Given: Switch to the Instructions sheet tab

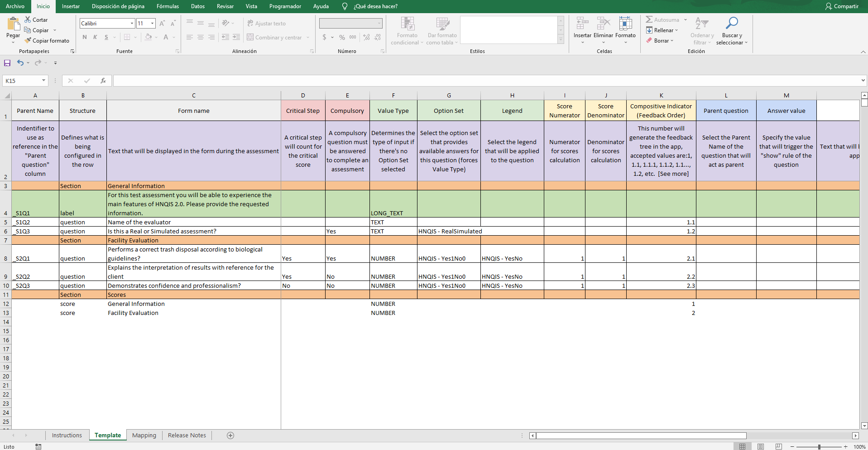Looking at the screenshot, I should (x=67, y=435).
